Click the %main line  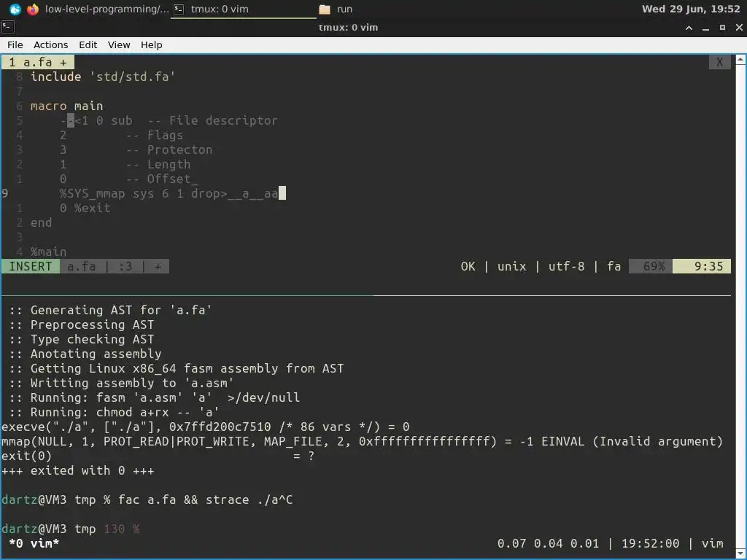tap(49, 252)
